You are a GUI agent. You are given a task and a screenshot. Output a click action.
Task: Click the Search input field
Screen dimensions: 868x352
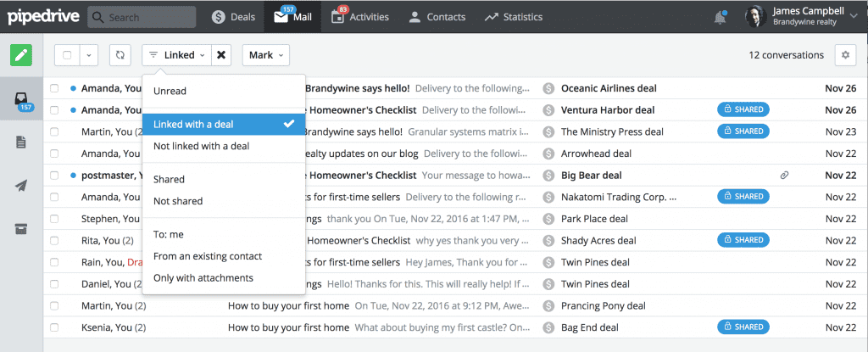click(x=142, y=17)
